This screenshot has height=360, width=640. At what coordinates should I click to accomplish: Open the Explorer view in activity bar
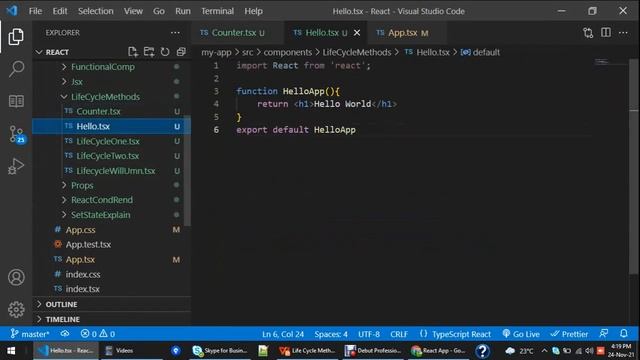[x=16, y=37]
